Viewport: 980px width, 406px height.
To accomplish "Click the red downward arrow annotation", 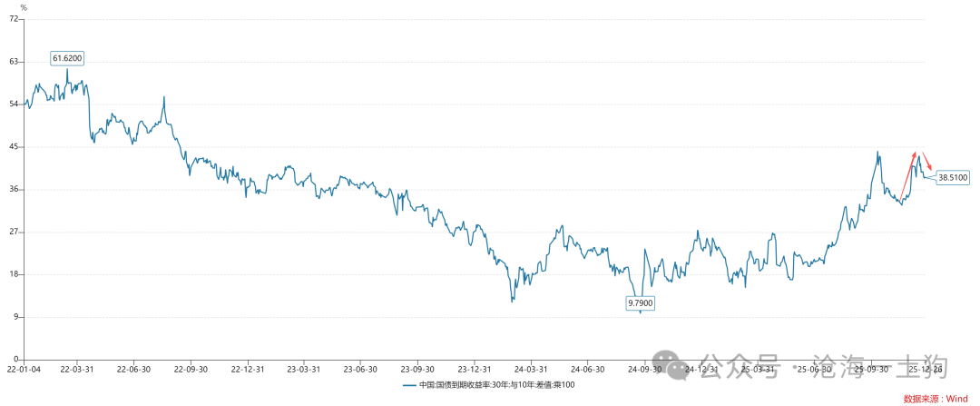I will tap(926, 160).
